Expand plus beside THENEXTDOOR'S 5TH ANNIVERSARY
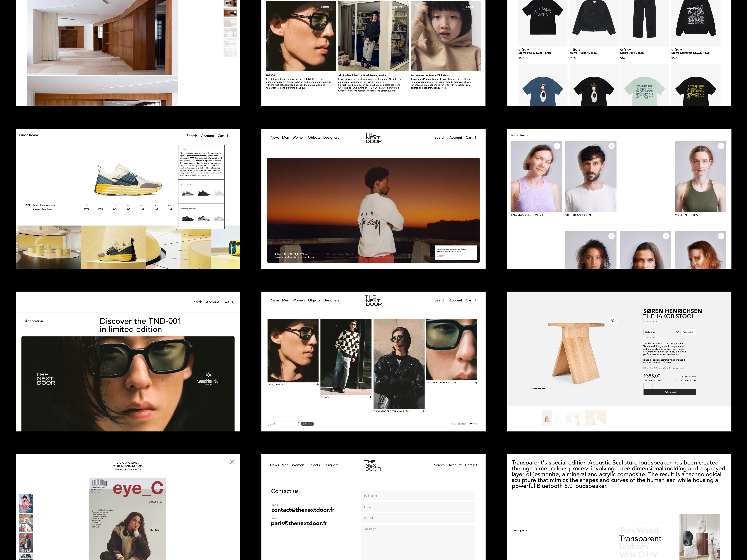The height and width of the screenshot is (560, 747). point(423,411)
